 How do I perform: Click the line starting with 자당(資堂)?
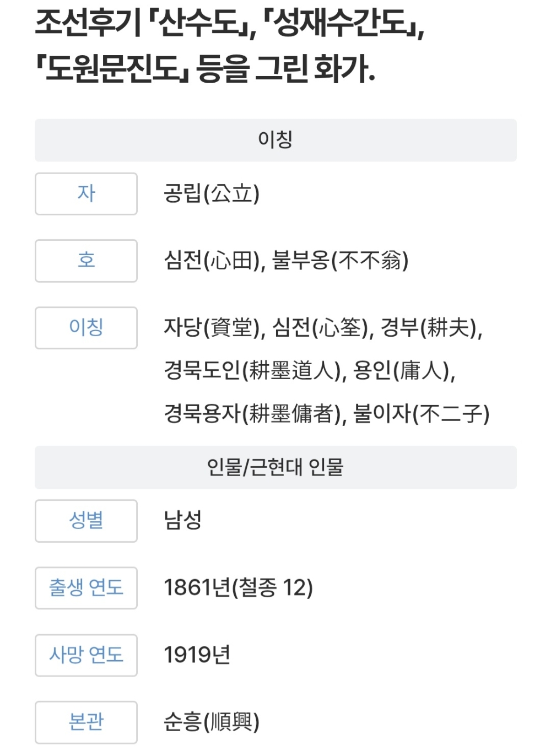tap(323, 328)
